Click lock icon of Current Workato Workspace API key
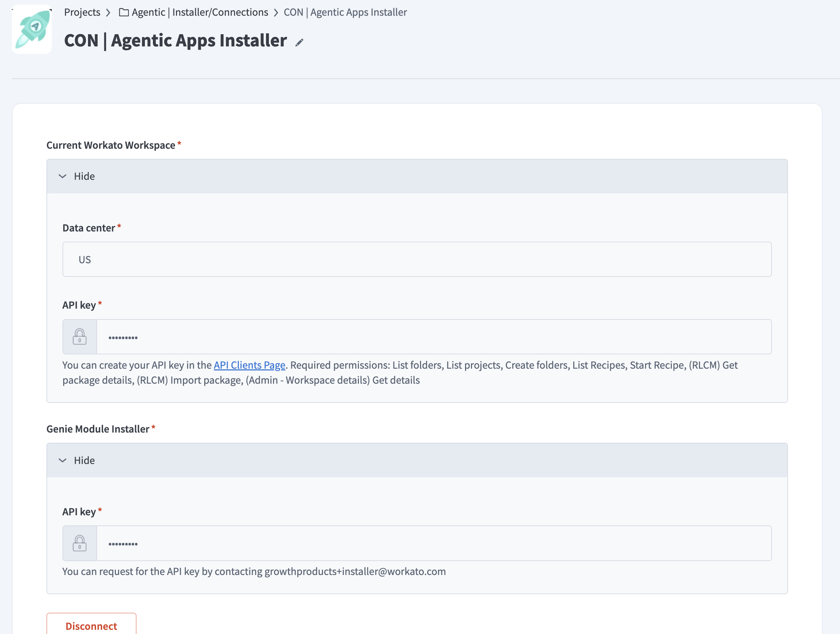Viewport: 840px width, 634px height. tap(80, 337)
